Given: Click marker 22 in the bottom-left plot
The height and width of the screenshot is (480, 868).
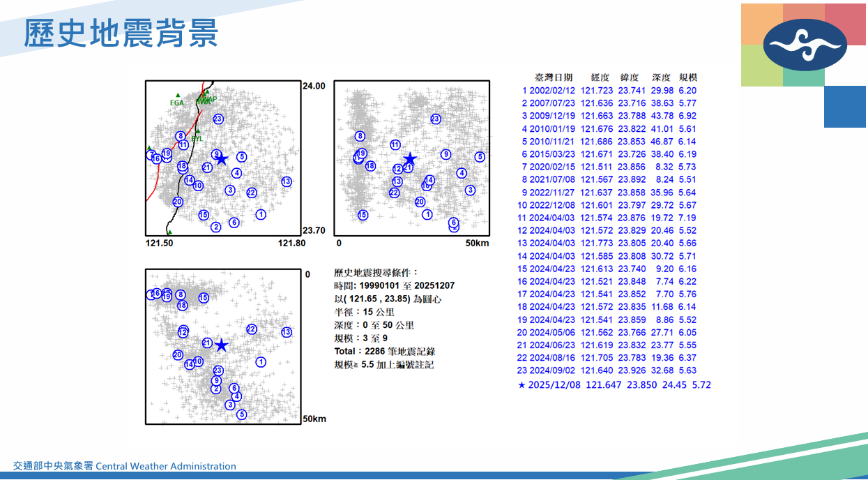Looking at the screenshot, I should [252, 329].
